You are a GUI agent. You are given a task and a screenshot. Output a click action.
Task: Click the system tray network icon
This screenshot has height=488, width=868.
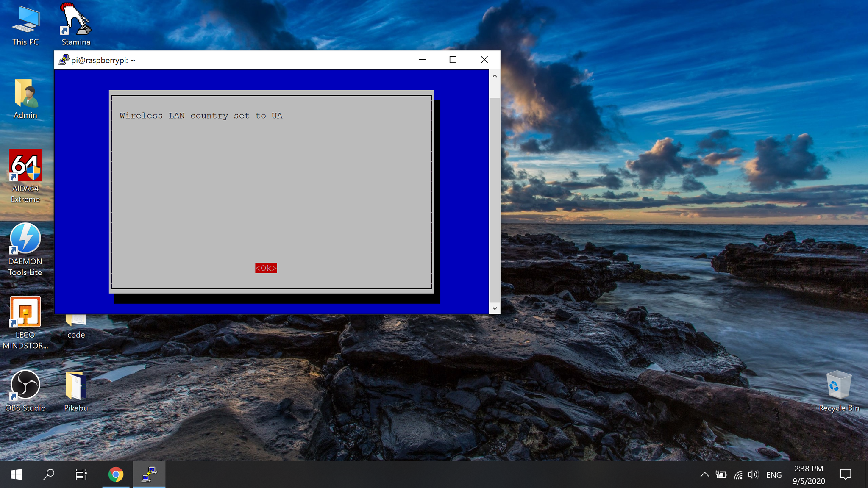tap(737, 474)
